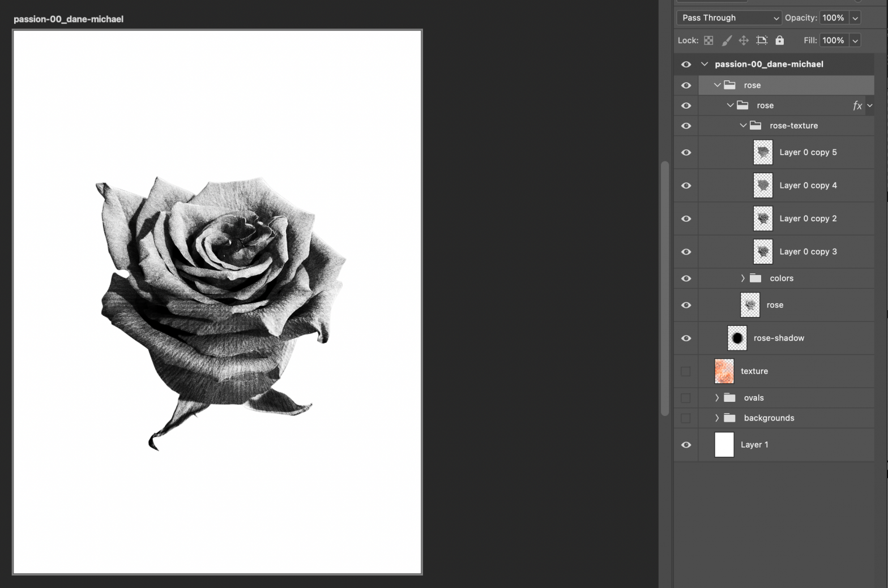Click the ovals group folder icon

pyautogui.click(x=729, y=398)
